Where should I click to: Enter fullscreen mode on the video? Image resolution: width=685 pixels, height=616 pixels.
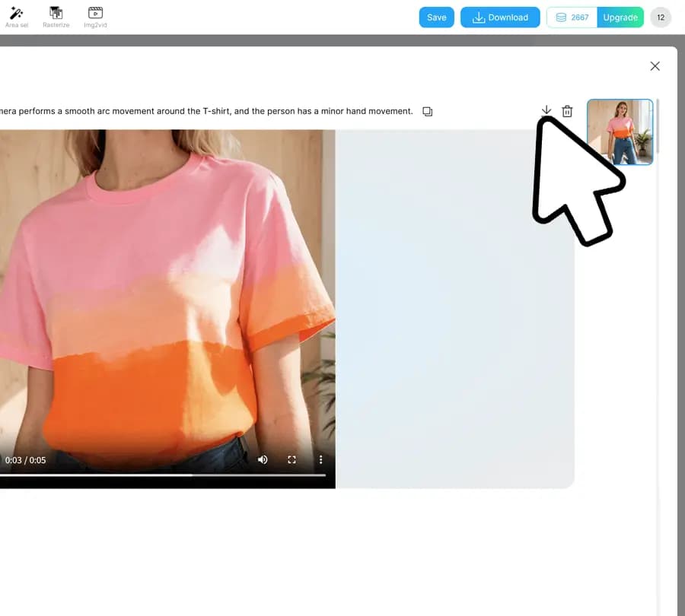point(292,459)
